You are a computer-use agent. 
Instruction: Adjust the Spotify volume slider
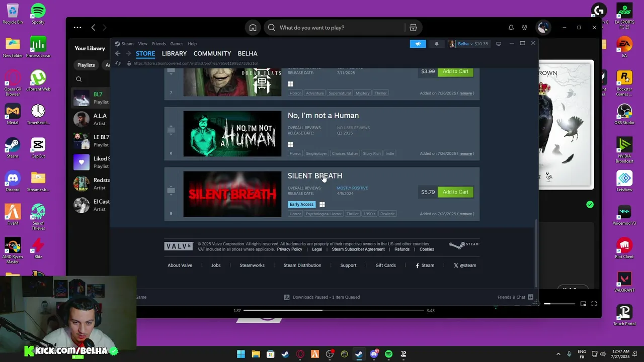click(x=560, y=304)
